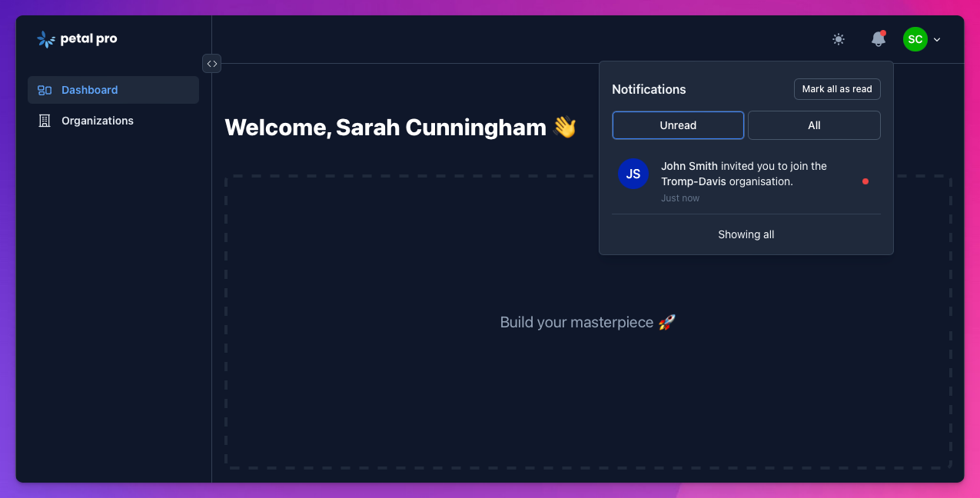Toggle the light/dark theme sun icon

coord(839,39)
